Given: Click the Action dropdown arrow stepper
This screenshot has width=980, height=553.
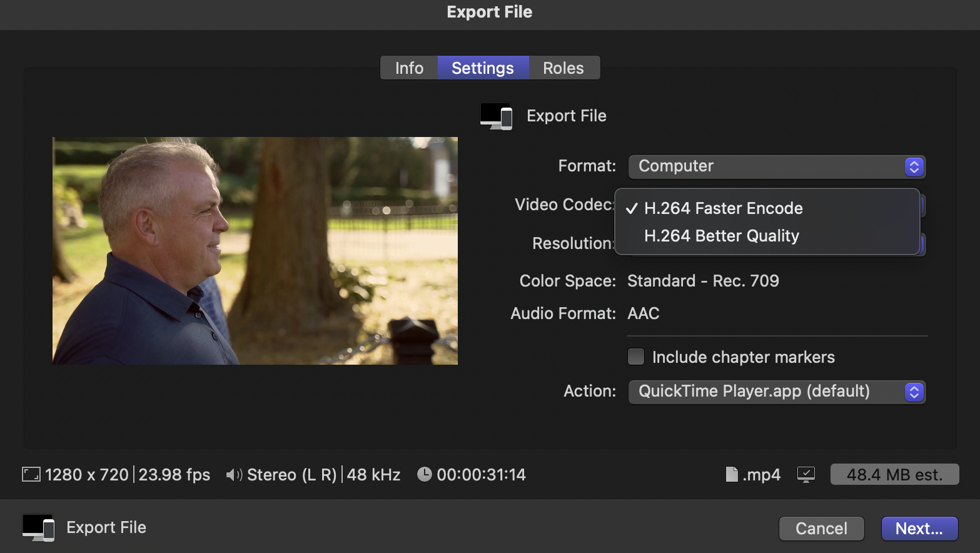Looking at the screenshot, I should [914, 392].
